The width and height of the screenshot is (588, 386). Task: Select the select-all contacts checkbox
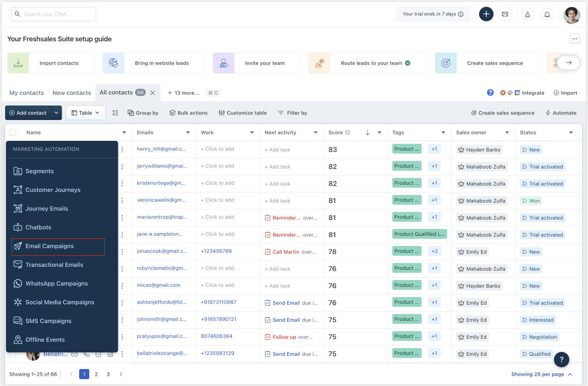(x=12, y=132)
